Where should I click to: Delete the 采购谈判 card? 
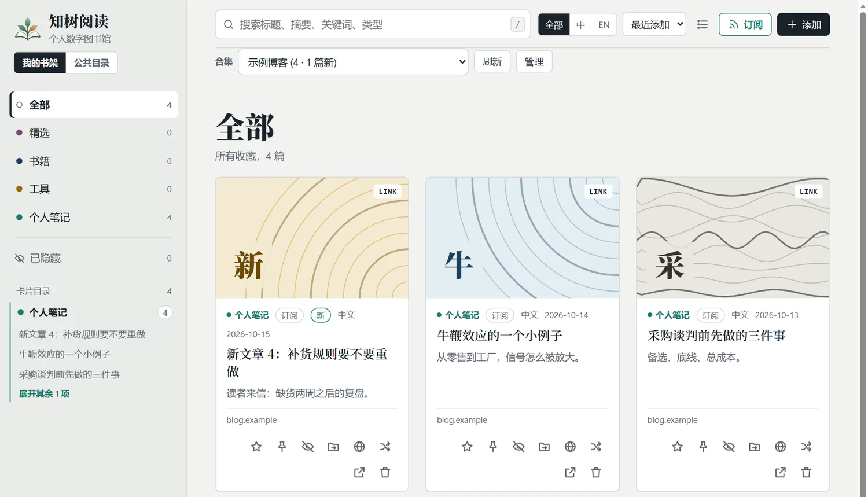(x=806, y=473)
